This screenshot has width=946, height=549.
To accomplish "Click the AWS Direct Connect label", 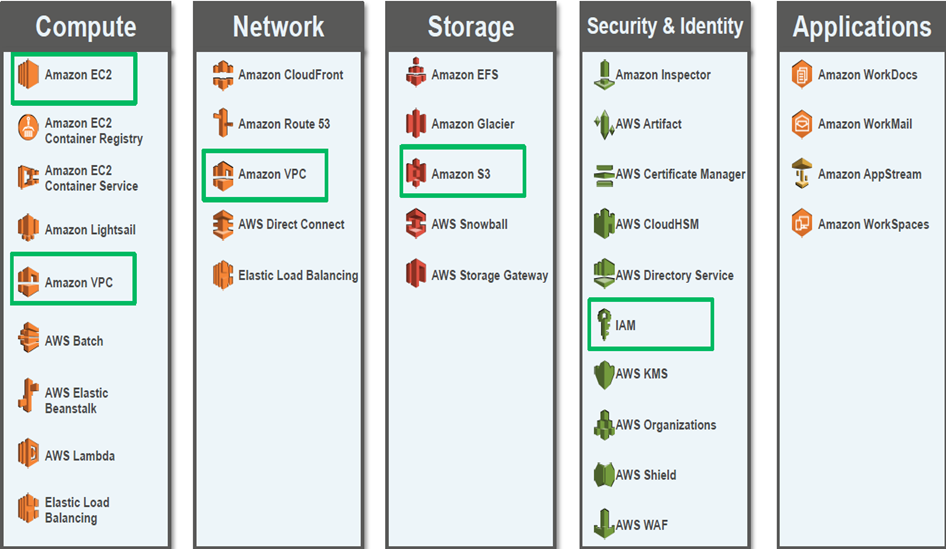I will (291, 224).
